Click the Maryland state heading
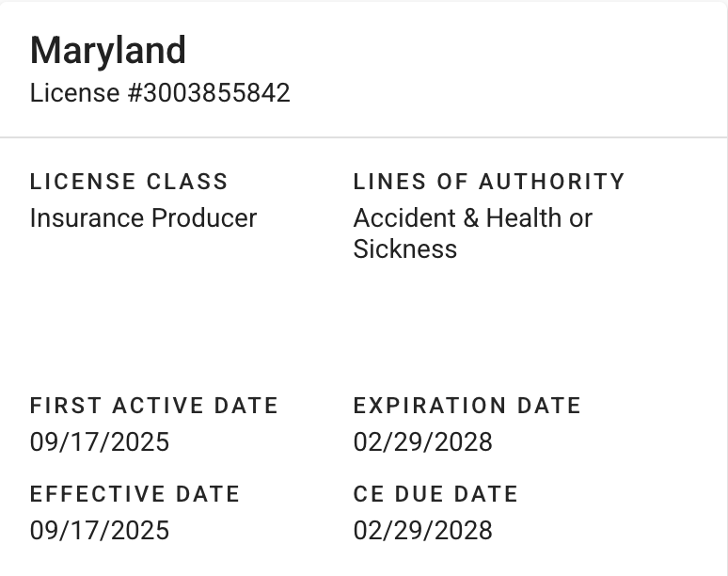 108,51
